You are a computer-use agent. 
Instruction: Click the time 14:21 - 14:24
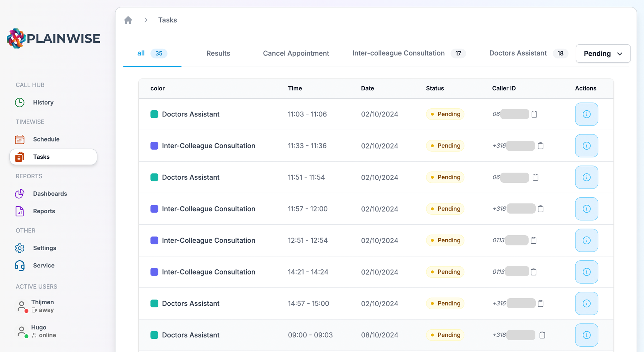click(308, 272)
